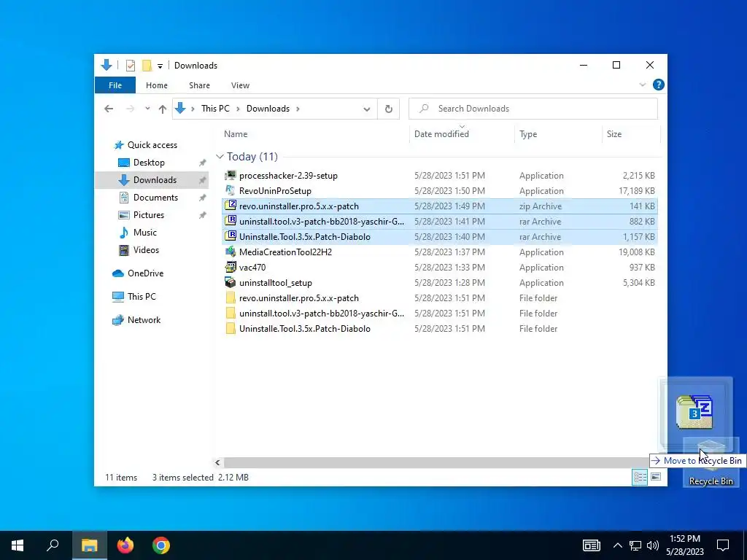Open Desktop in the navigation pane
This screenshot has width=747, height=560.
pyautogui.click(x=149, y=163)
